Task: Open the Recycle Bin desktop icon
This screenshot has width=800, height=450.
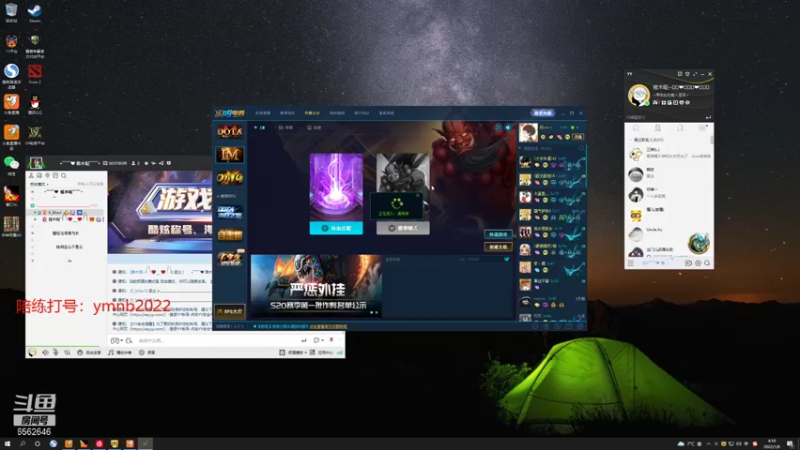Action: [11, 12]
